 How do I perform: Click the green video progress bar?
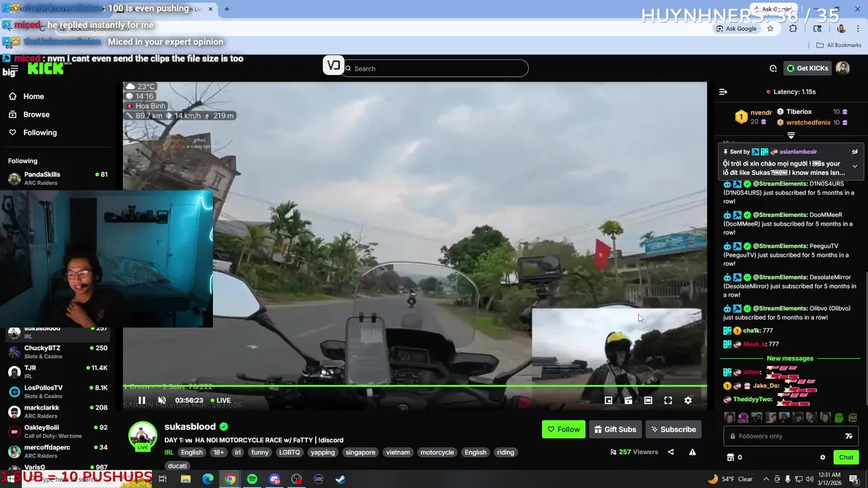414,386
